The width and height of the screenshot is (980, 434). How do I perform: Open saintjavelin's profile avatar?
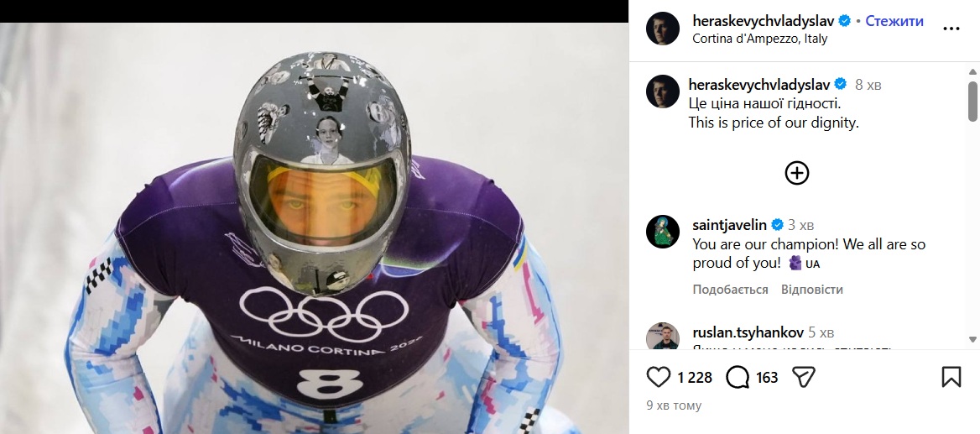tap(662, 232)
